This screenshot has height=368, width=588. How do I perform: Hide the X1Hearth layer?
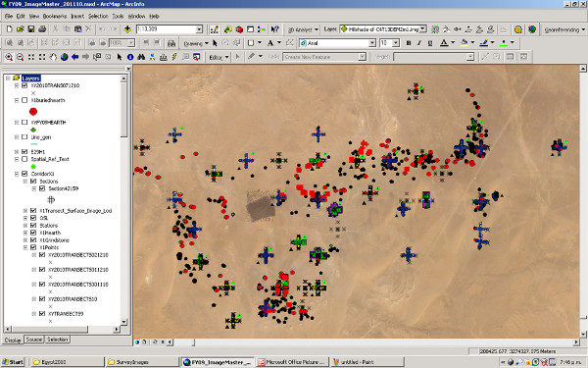[x=33, y=233]
